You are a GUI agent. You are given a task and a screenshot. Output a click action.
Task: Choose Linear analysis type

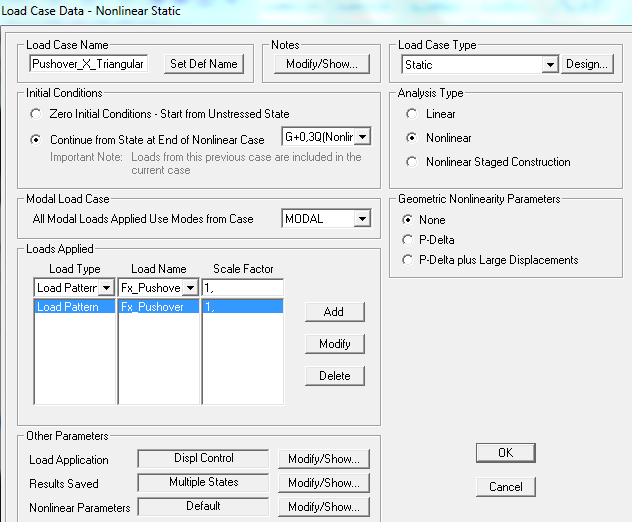point(411,114)
